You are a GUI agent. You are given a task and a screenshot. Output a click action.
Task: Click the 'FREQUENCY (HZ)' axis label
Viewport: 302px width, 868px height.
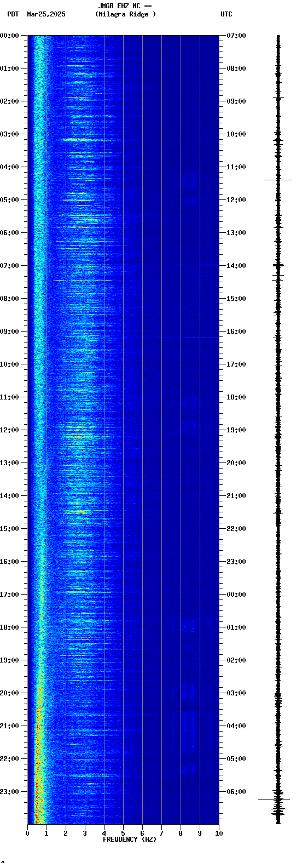130,840
